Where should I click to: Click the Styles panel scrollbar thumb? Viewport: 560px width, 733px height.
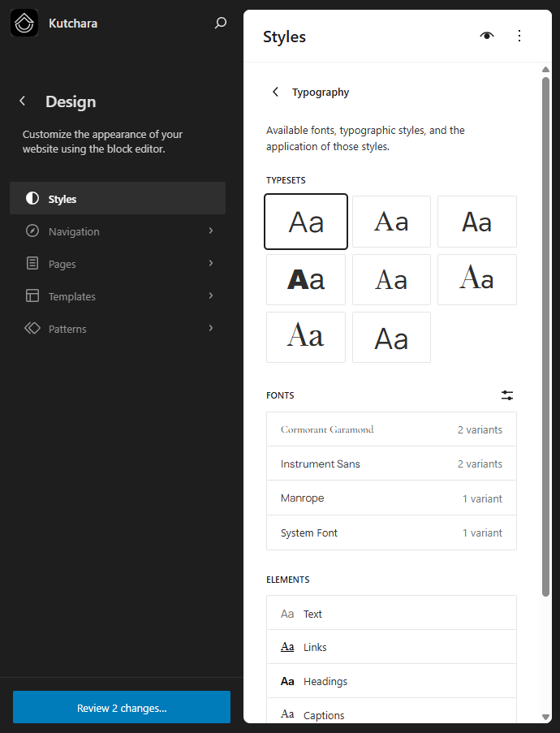(x=545, y=337)
